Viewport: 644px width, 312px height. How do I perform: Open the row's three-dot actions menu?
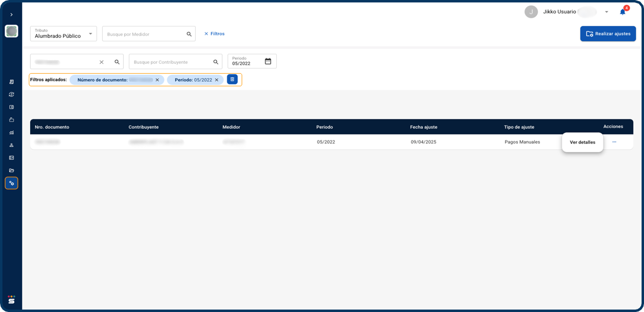click(x=614, y=142)
